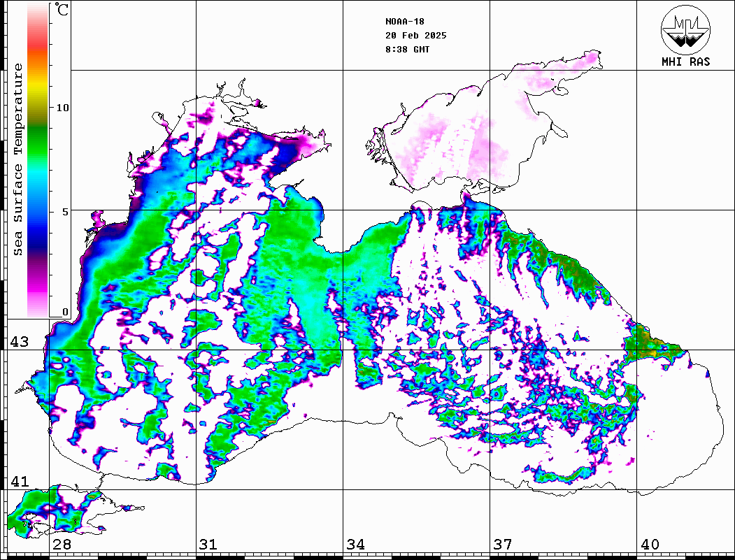This screenshot has width=735, height=560.
Task: Click the 'MHI RAS' label text
Action: point(686,62)
